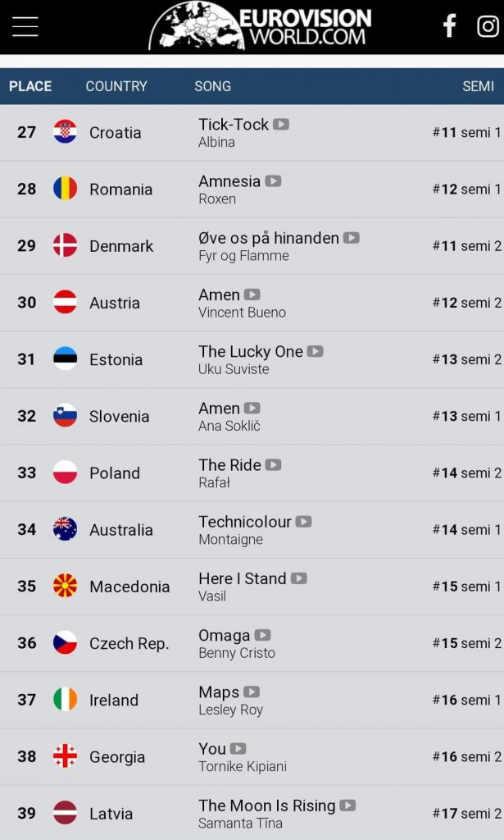
Task: Play video for Amnesia
Action: (274, 181)
